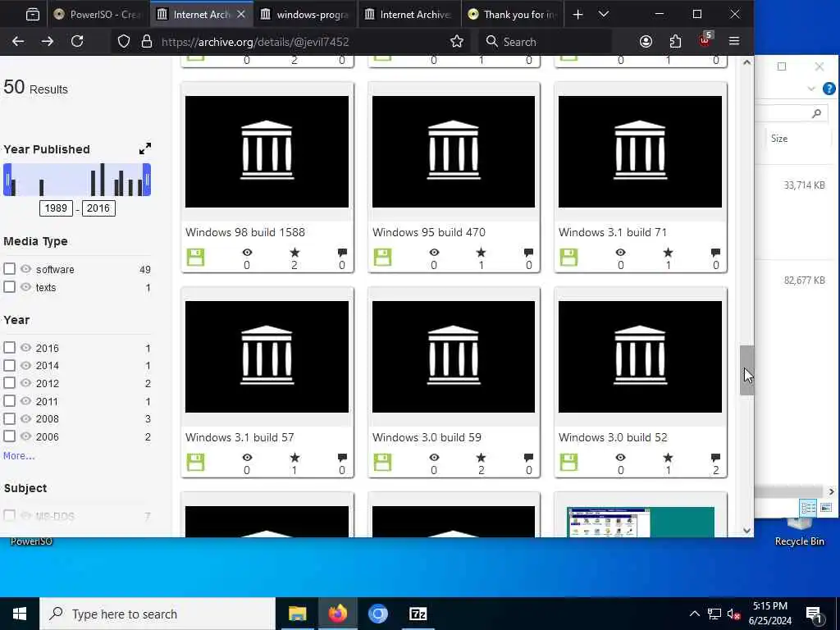840x630 pixels.
Task: View site security padlock information
Action: (146, 41)
